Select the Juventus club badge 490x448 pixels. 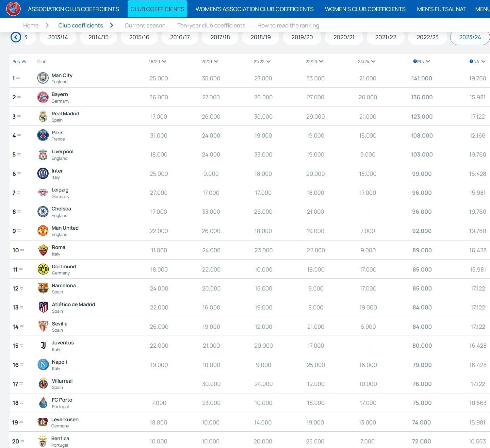(x=43, y=345)
